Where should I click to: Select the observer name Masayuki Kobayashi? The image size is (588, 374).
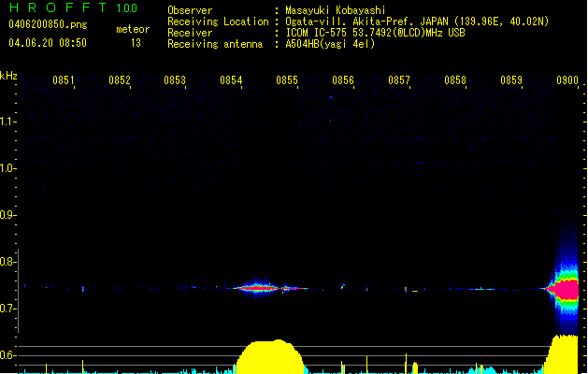point(336,10)
